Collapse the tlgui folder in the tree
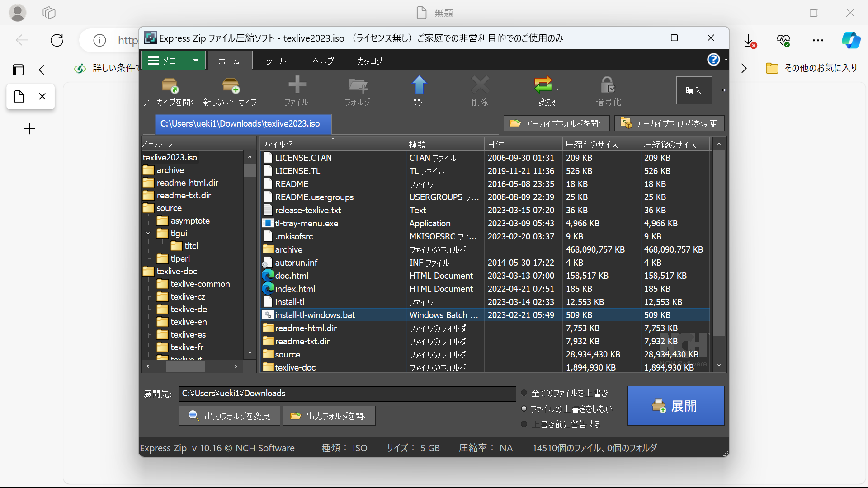This screenshot has width=868, height=488. (x=147, y=233)
